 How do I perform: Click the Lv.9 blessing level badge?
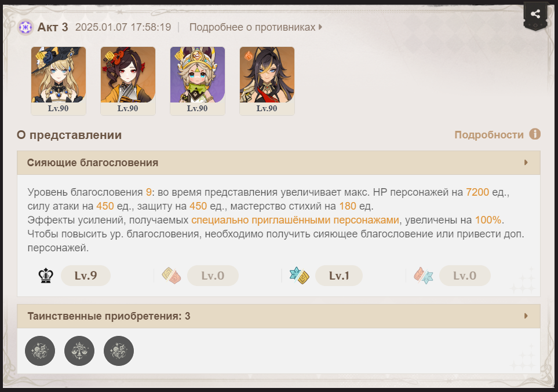86,276
